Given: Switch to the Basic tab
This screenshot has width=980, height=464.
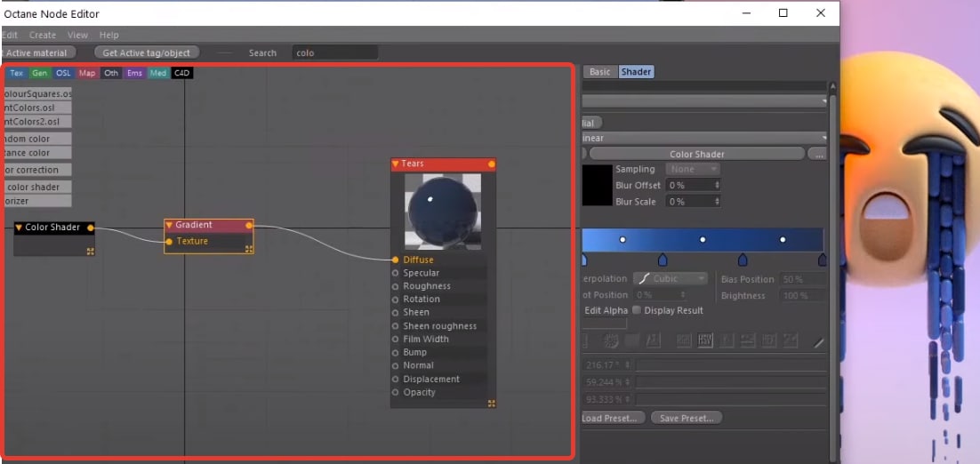Looking at the screenshot, I should tap(600, 72).
